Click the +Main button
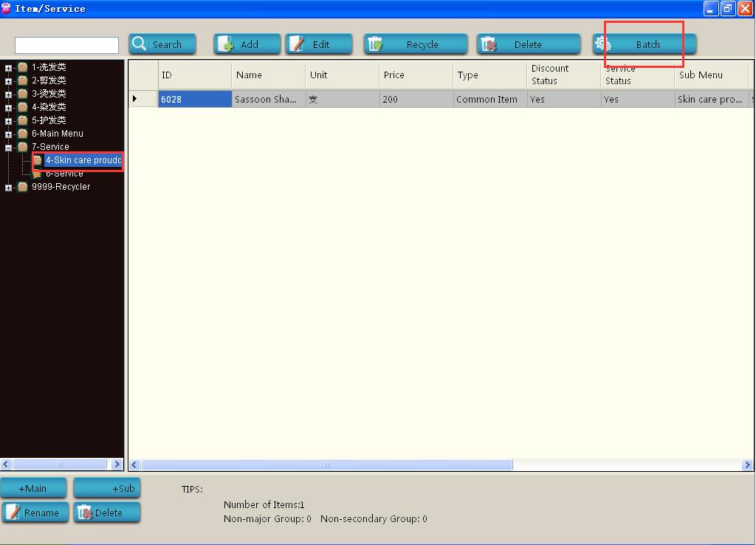Image resolution: width=756 pixels, height=545 pixels. 33,488
